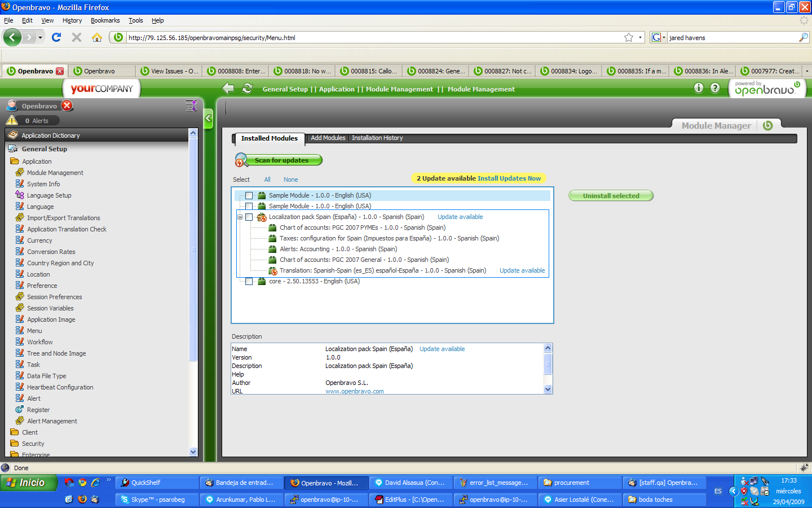This screenshot has height=508, width=812.
Task: Log out using red X beside Openbravo user
Action: coord(67,106)
